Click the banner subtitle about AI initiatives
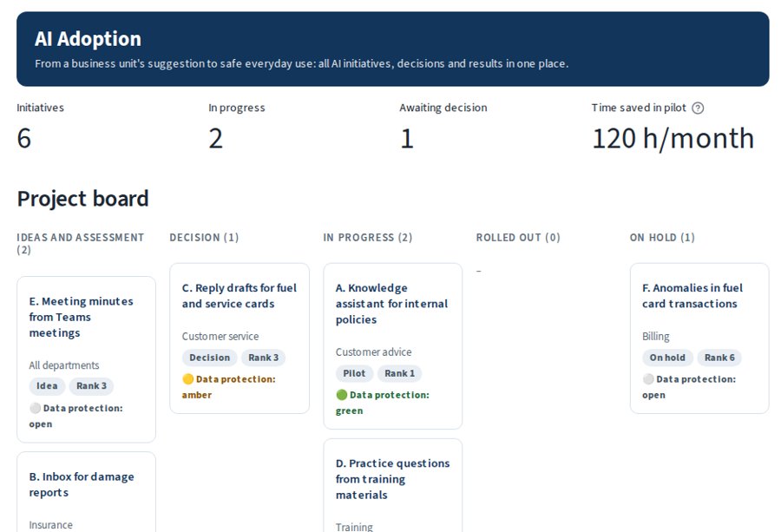Screen dimensions: 781x532 (301, 63)
